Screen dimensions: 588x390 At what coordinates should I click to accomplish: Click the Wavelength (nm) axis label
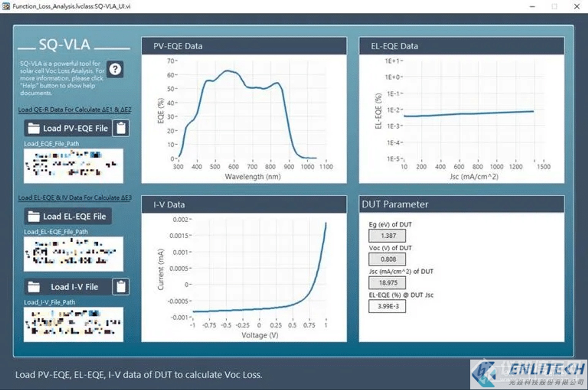[x=253, y=176]
